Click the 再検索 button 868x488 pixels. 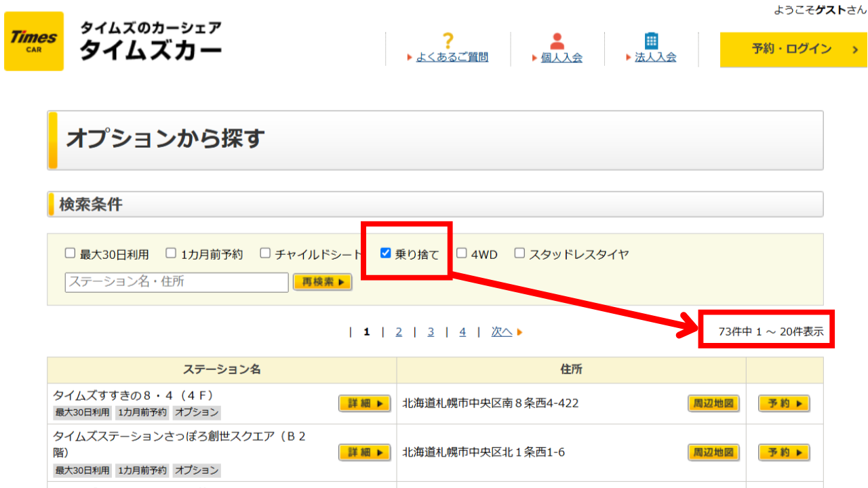[323, 282]
